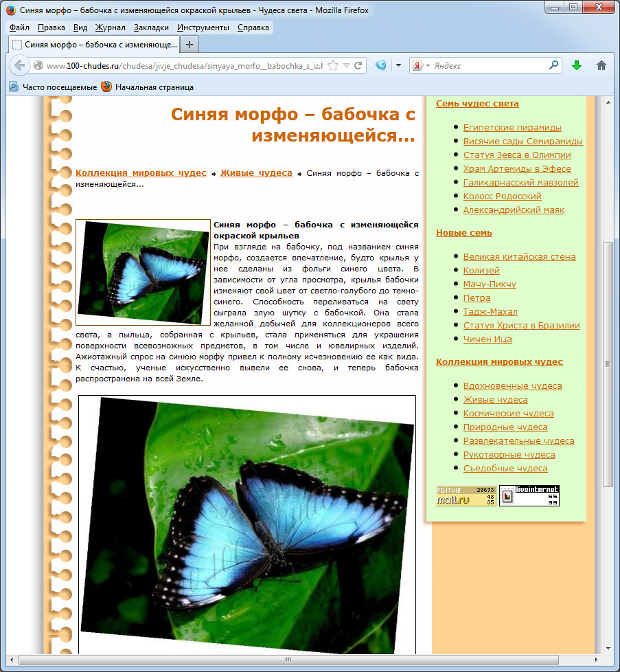Screen dimensions: 620x672
Task: Open a new tab with plus button
Action: point(190,45)
